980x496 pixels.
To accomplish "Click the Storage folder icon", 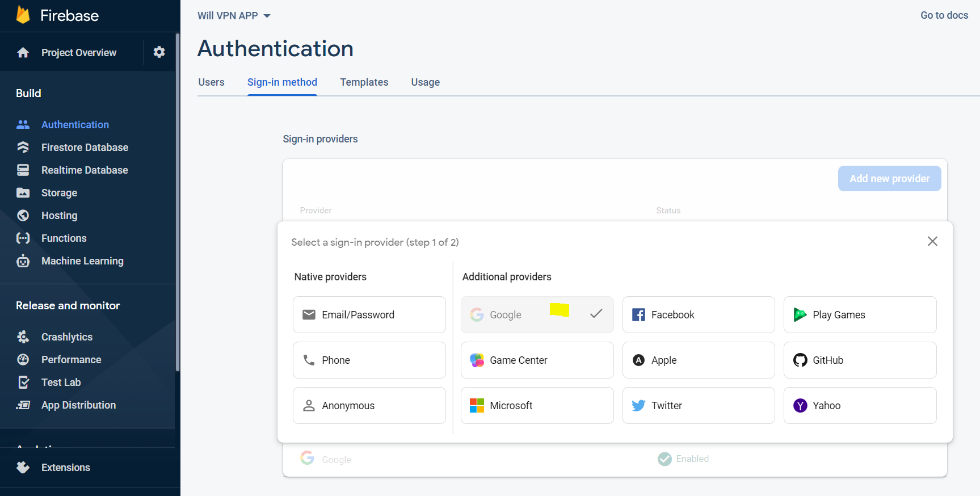I will (23, 192).
